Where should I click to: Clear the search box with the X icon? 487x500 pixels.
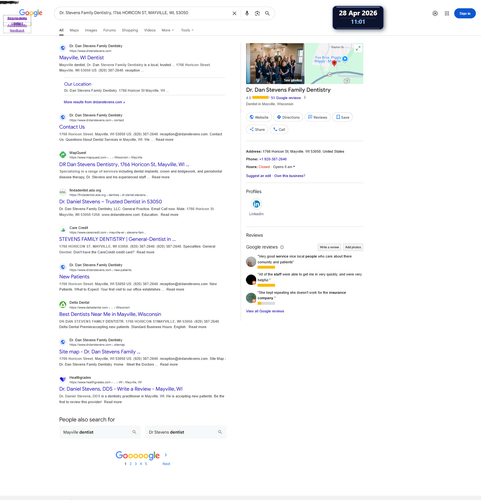(x=234, y=13)
